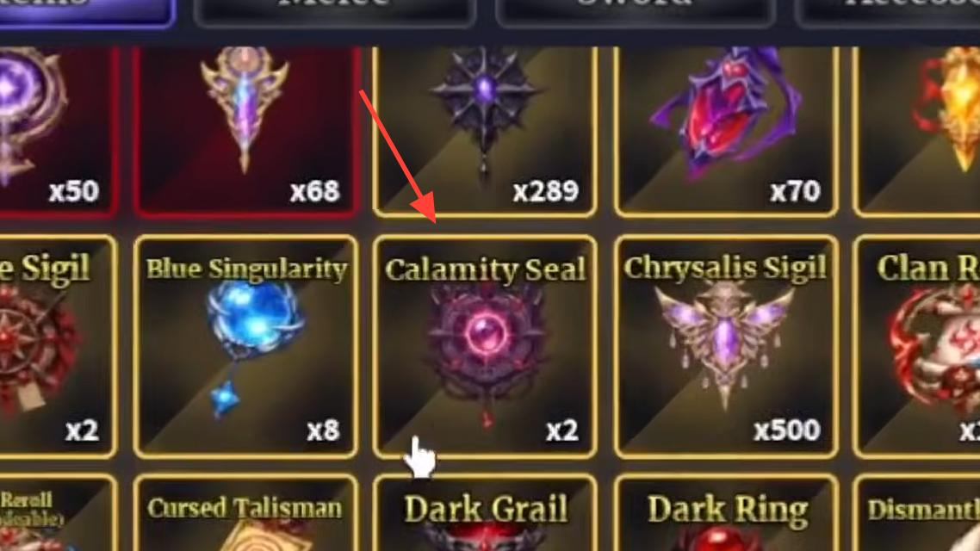
Task: Select the purple orb item with x50
Action: (58, 131)
